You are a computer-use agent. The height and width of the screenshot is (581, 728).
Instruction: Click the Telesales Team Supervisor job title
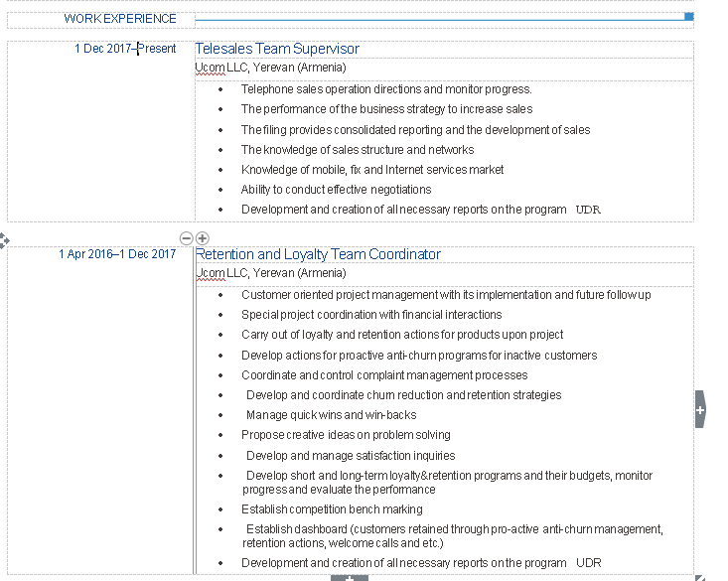click(x=277, y=49)
